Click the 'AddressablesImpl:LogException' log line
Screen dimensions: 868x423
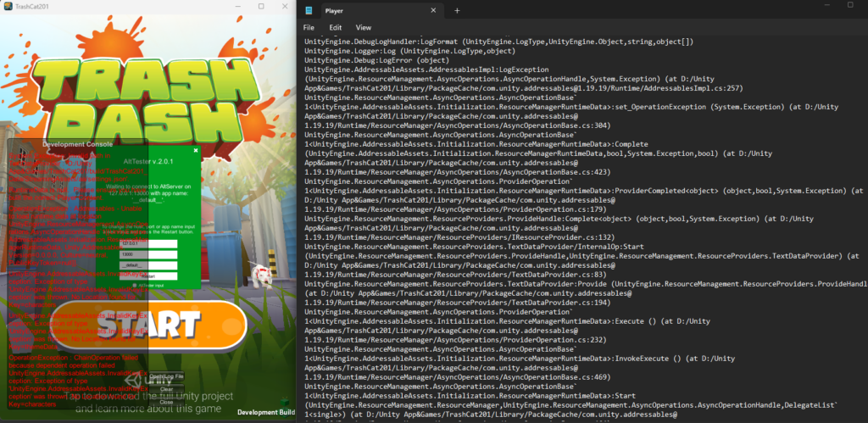click(426, 70)
